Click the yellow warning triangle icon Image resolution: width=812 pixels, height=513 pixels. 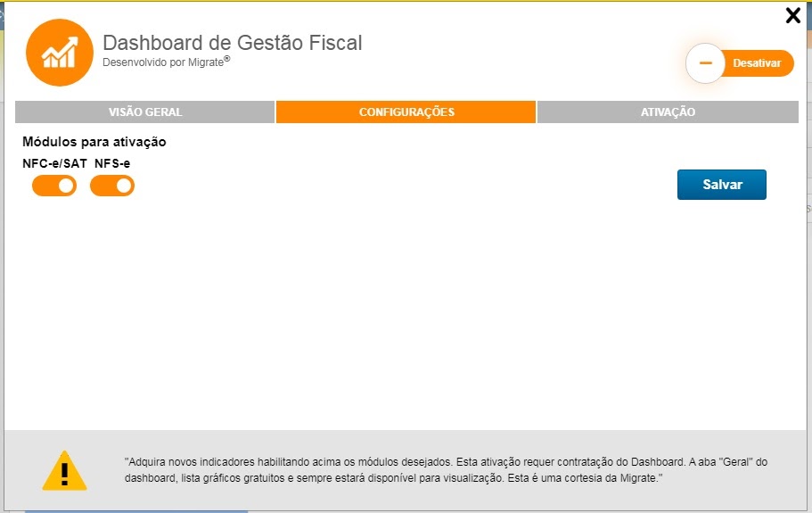[x=64, y=471]
